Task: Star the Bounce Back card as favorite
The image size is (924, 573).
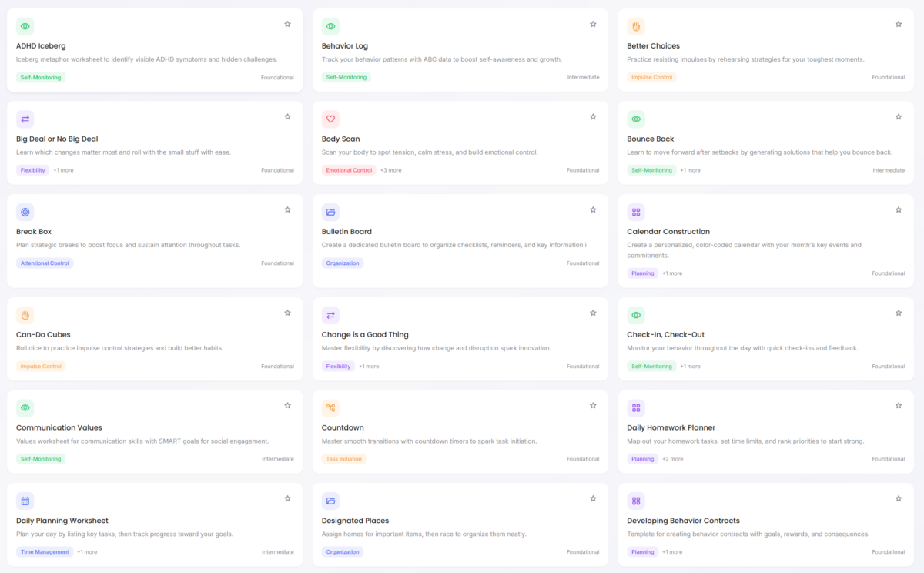Action: (x=899, y=117)
